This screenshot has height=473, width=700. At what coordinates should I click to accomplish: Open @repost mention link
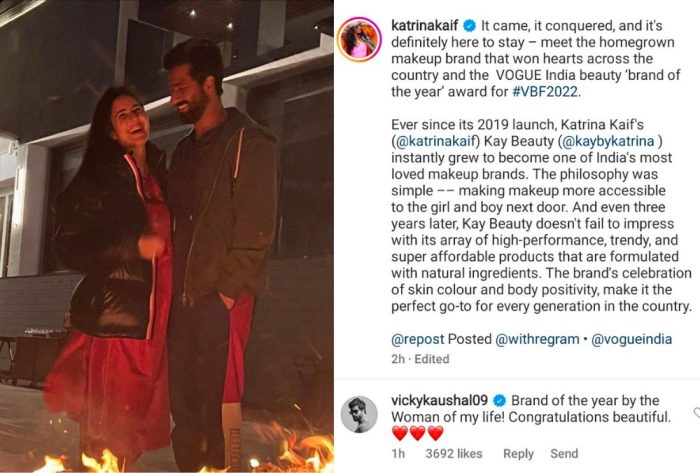coord(417,339)
